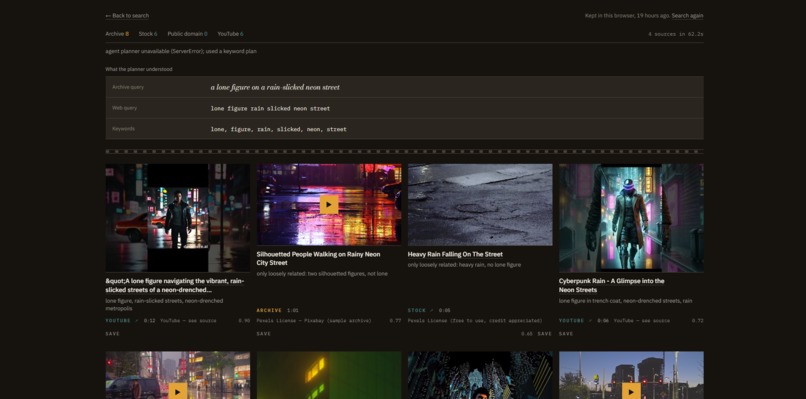Image resolution: width=806 pixels, height=399 pixels.
Task: Switch to the Archive results tab
Action: (117, 34)
